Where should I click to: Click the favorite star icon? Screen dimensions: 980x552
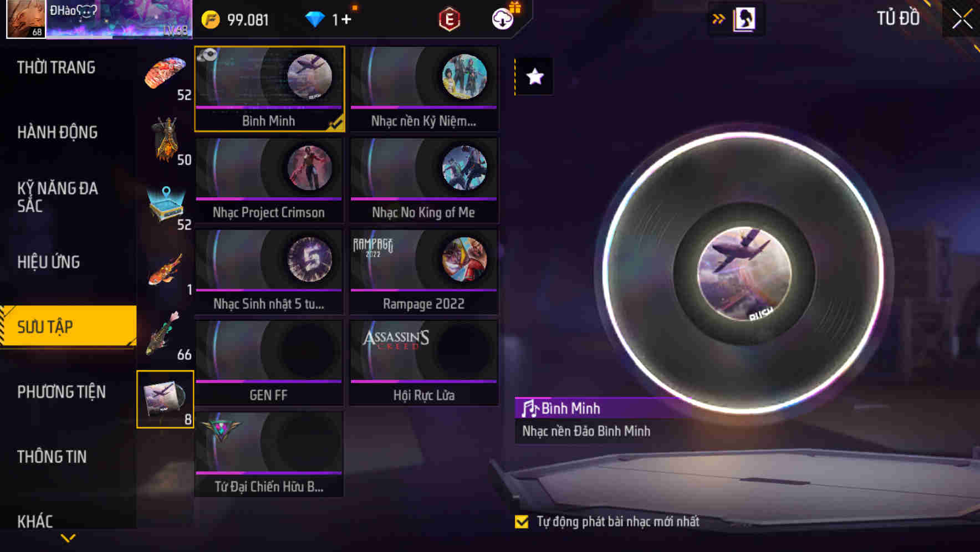pos(535,76)
